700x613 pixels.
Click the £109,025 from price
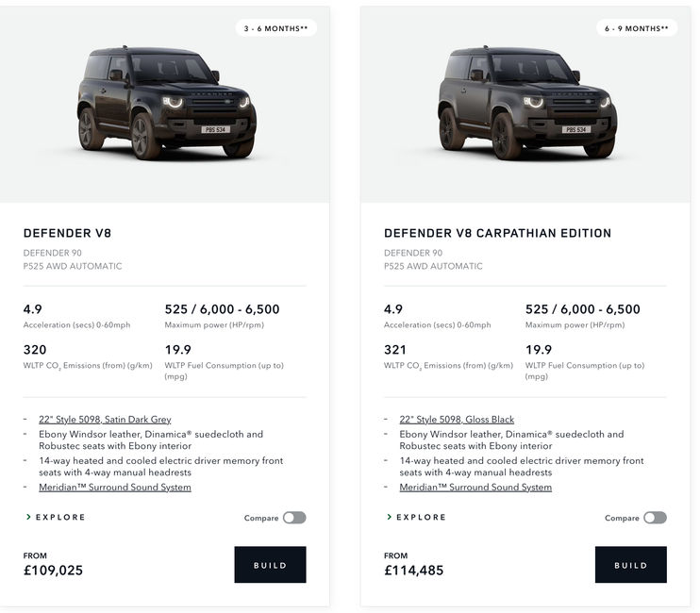point(53,571)
